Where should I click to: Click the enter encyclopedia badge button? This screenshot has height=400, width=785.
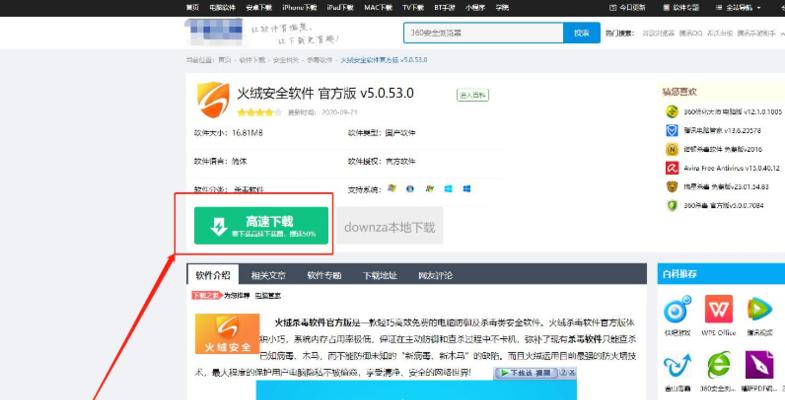point(473,95)
